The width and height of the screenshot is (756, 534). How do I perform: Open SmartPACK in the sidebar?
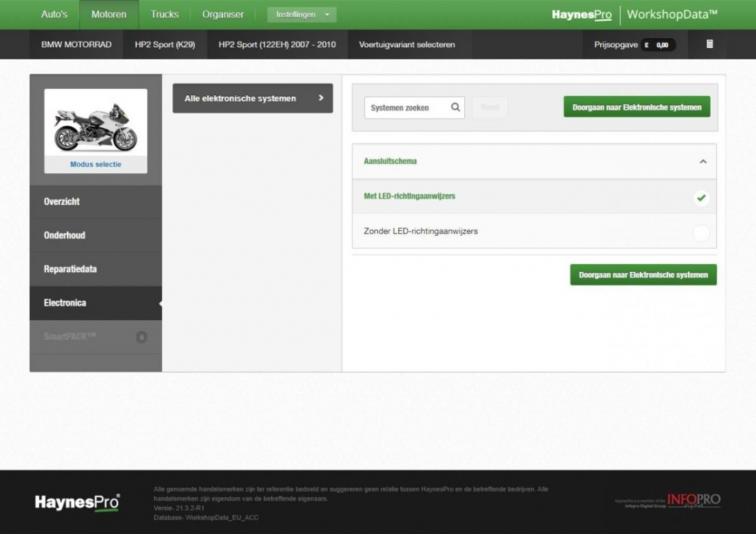[96, 337]
